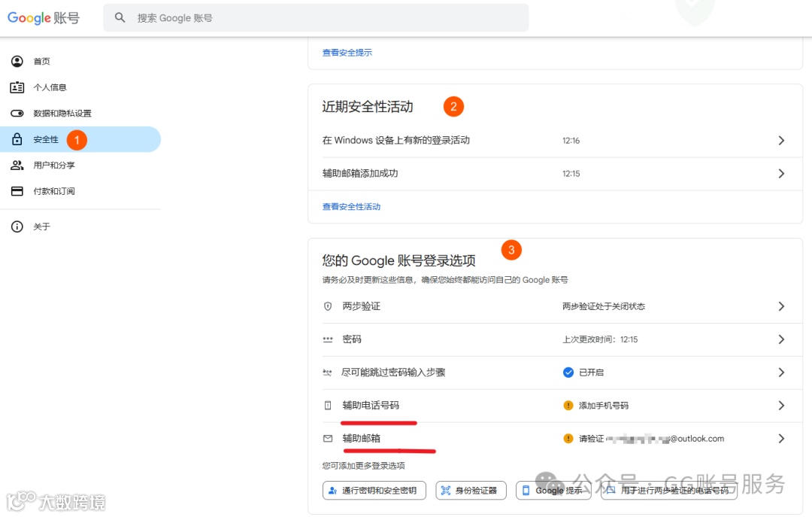Click the 关于 info icon

pos(17,227)
